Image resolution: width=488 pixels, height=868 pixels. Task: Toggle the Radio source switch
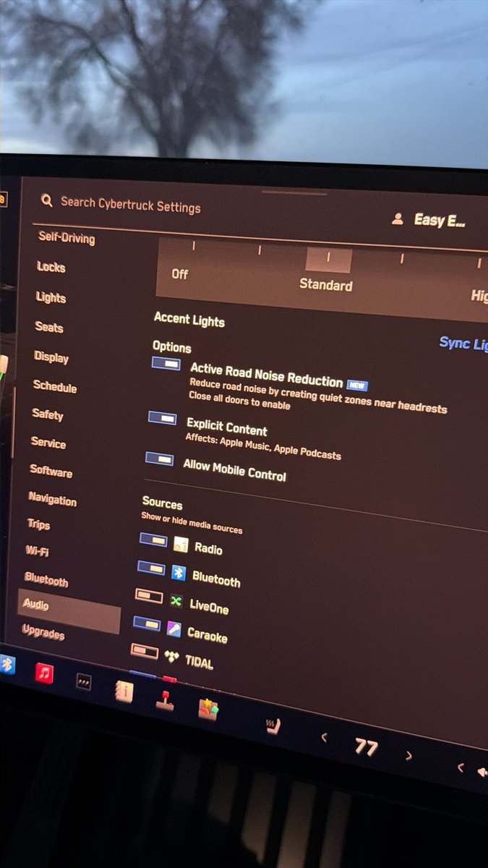click(x=154, y=540)
